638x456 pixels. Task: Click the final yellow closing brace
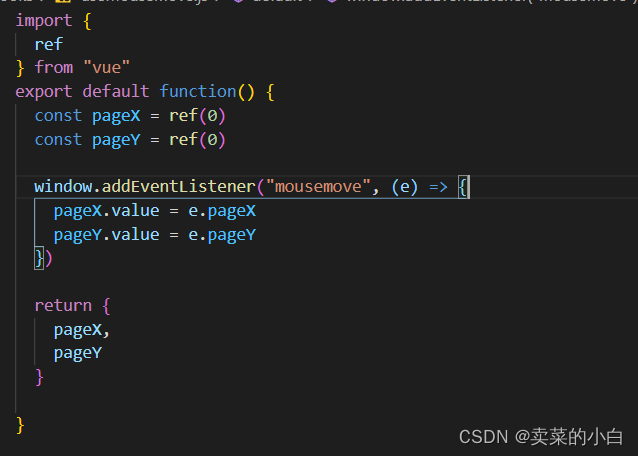point(20,425)
